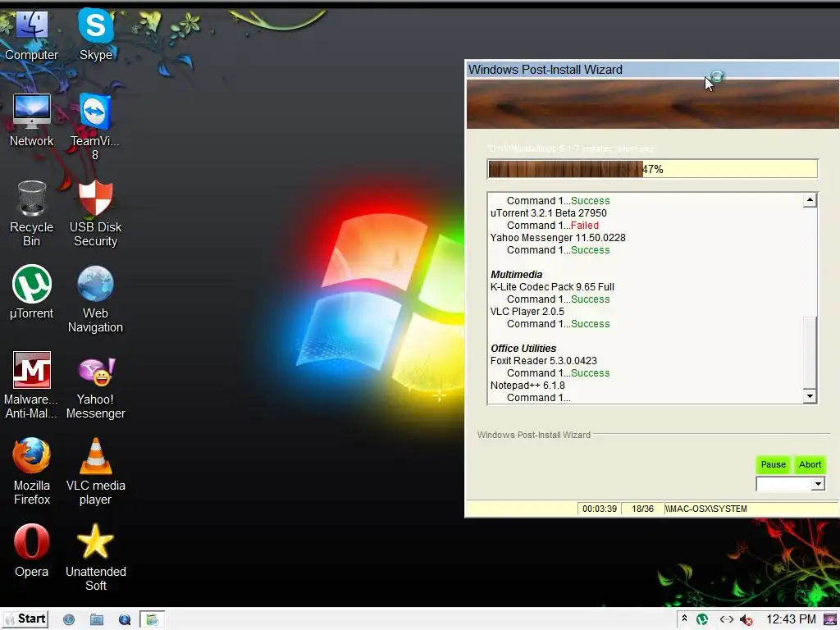Click 'K-Lite Codec Pack 9.65 Full' entry

click(x=552, y=286)
